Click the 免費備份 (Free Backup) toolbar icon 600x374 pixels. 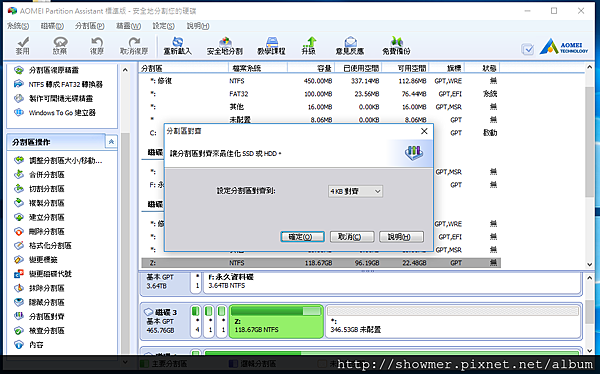396,46
